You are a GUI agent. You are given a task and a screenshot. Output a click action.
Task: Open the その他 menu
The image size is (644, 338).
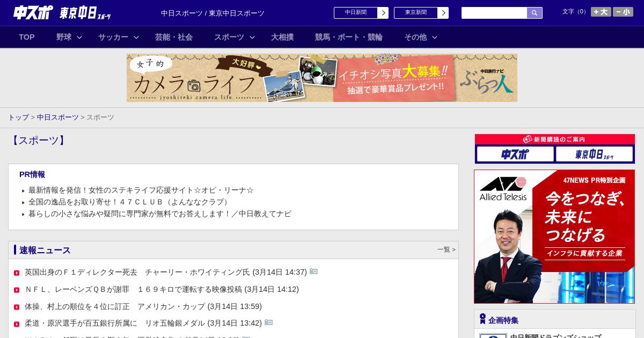[x=415, y=37]
